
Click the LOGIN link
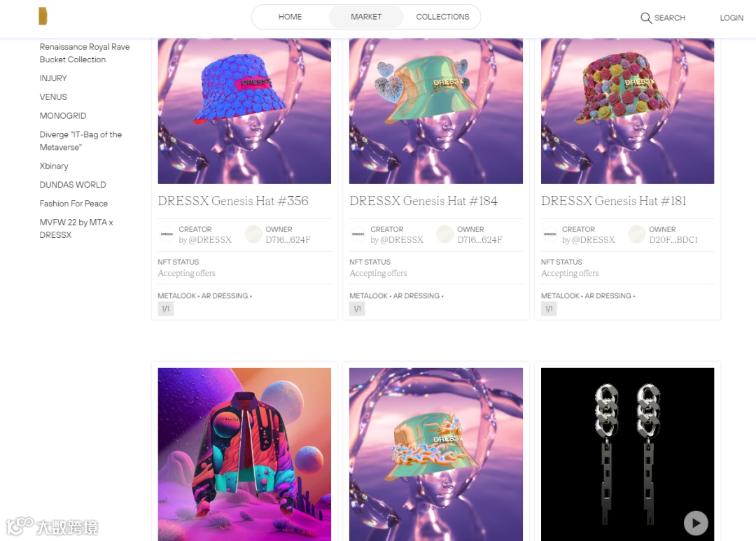point(731,17)
